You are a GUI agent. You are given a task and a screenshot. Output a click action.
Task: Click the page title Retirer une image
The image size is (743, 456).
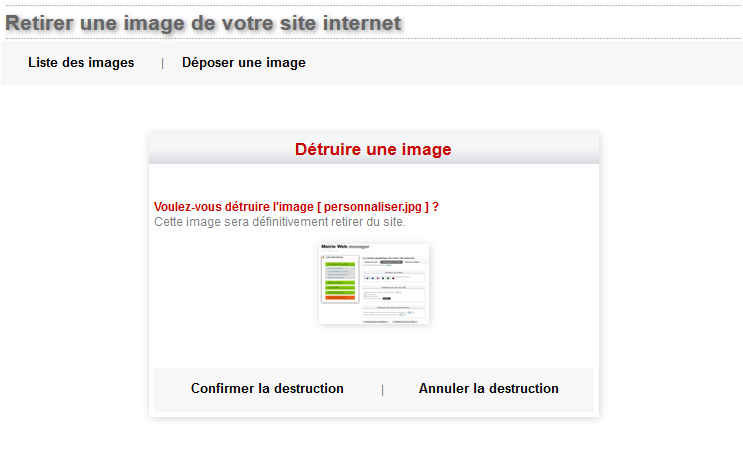tap(203, 22)
